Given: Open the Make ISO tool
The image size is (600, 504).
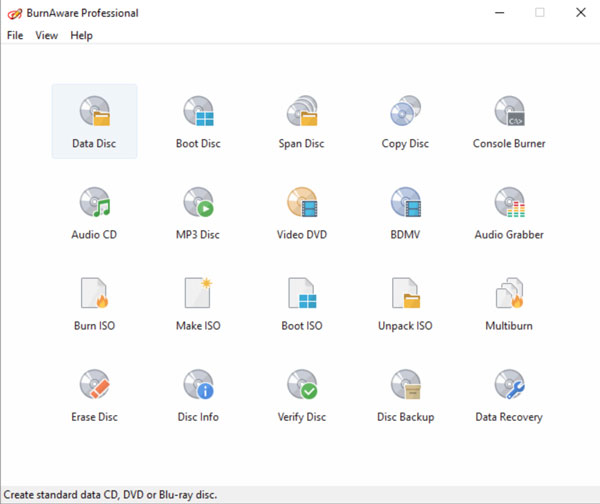Looking at the screenshot, I should tap(198, 303).
